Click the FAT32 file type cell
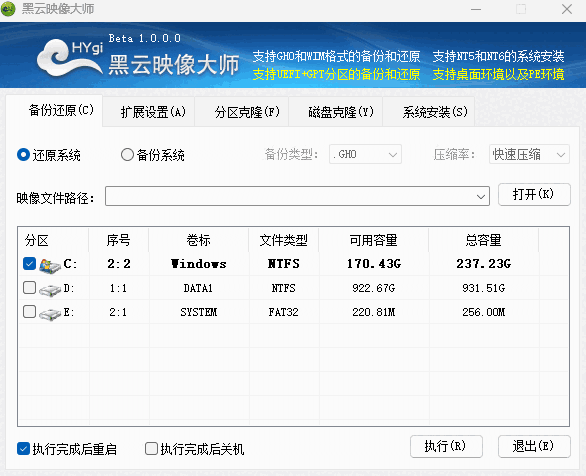The width and height of the screenshot is (586, 476). click(284, 312)
